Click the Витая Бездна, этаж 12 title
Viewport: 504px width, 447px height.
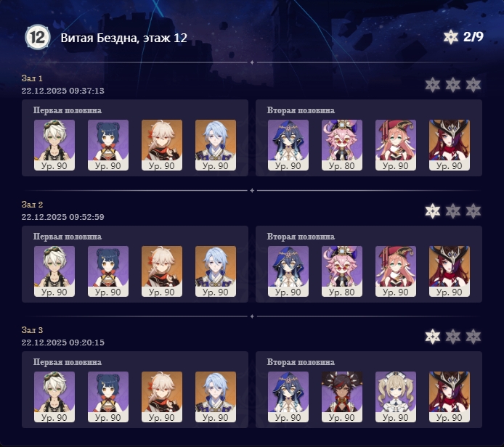click(123, 38)
